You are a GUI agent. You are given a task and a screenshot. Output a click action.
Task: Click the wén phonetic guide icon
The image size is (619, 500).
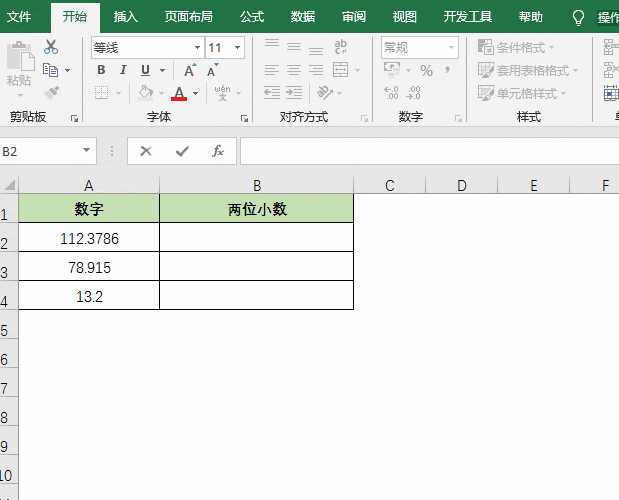223,93
